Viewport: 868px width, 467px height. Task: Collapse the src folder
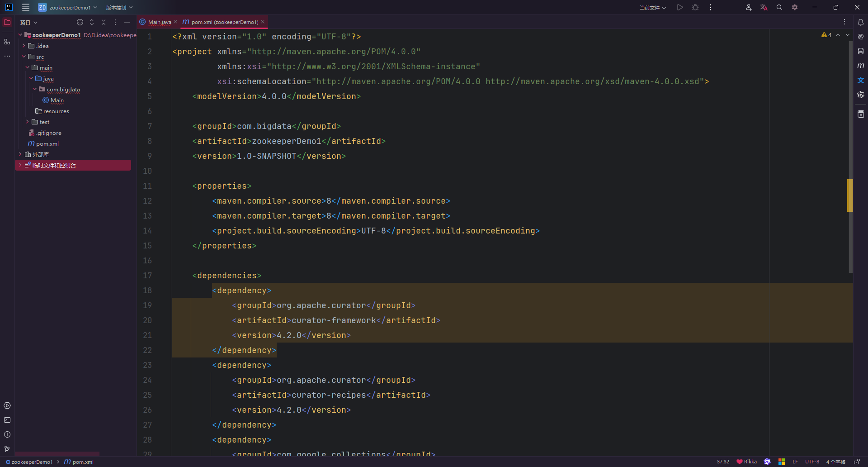point(24,57)
